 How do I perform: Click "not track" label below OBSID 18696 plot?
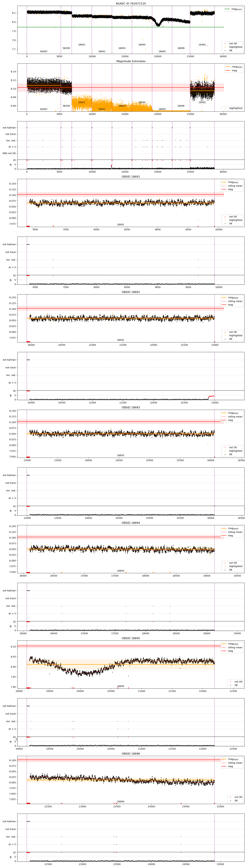pyautogui.click(x=11, y=829)
